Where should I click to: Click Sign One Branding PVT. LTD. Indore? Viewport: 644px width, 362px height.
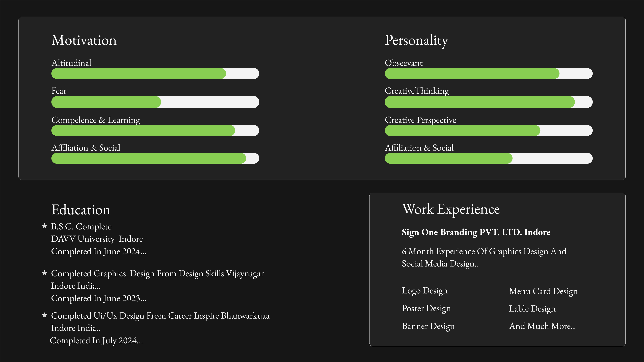[476, 232]
